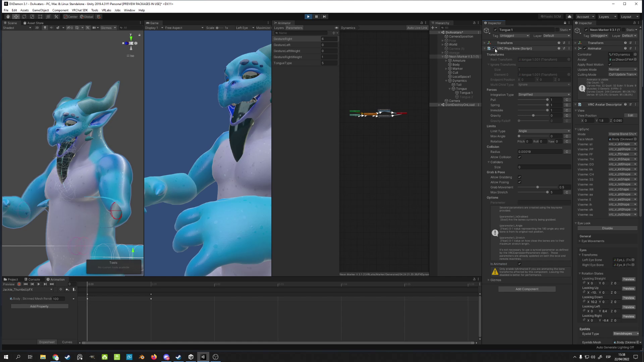Viewport: 644px width, 362px height.
Task: Enable animation recording with the red button
Action: 19,284
